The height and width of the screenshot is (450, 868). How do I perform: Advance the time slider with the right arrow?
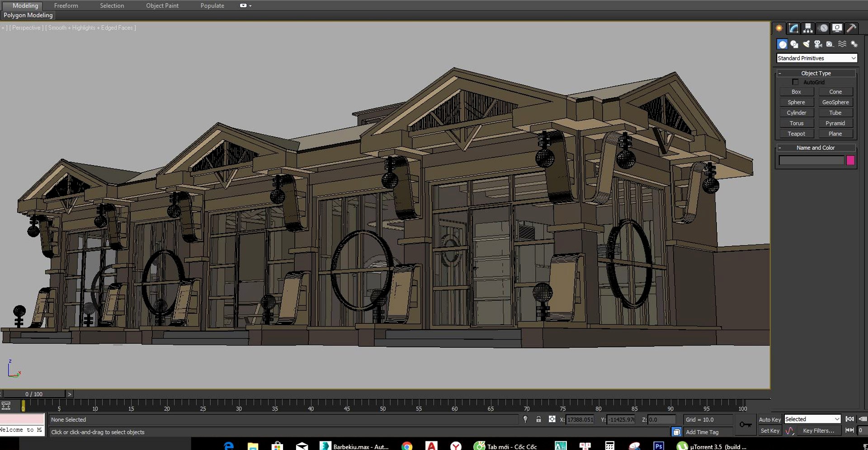click(x=69, y=394)
